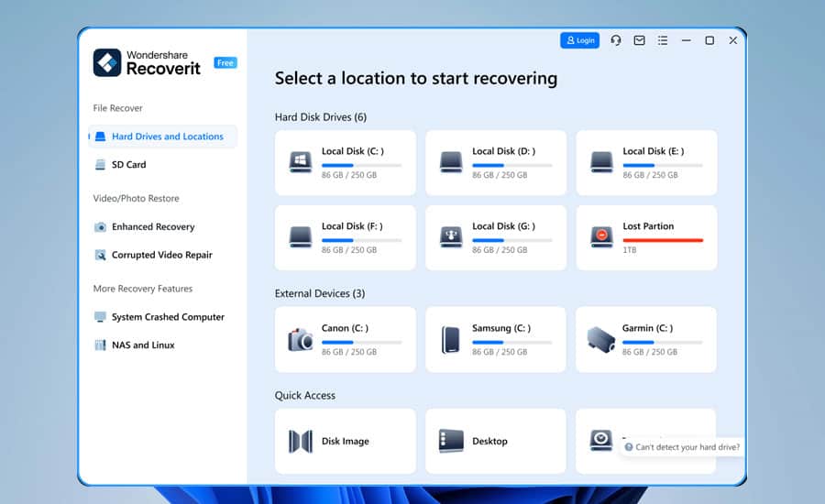This screenshot has width=825, height=504.
Task: Open the Can't detect your hard drive link
Action: coord(687,447)
